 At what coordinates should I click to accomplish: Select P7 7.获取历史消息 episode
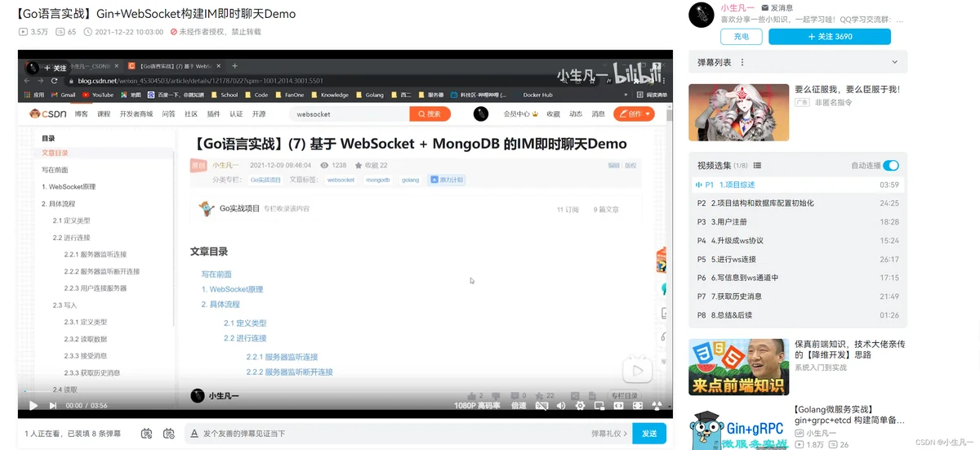click(x=798, y=296)
